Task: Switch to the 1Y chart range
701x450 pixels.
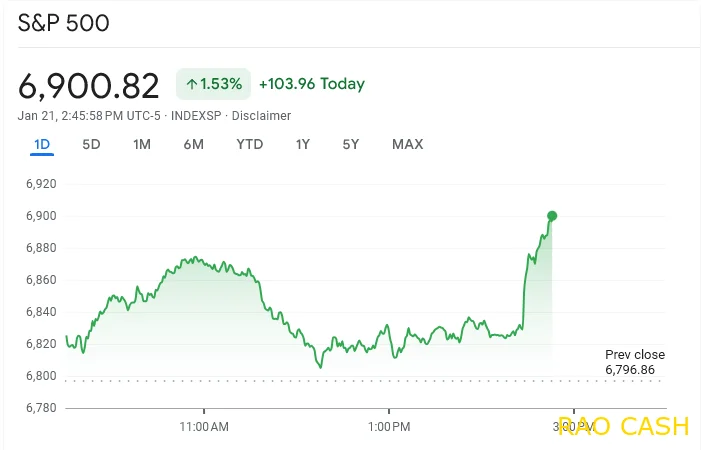Action: click(x=302, y=144)
